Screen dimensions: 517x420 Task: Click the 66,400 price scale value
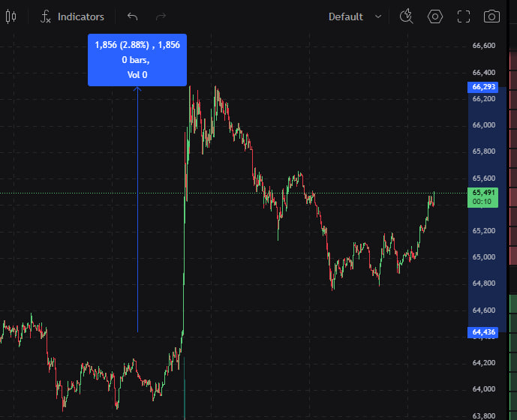(484, 72)
